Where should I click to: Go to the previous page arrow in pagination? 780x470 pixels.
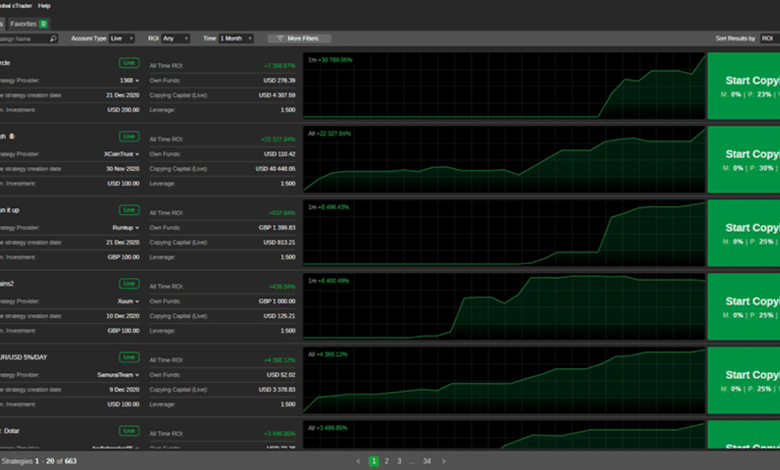(359, 461)
